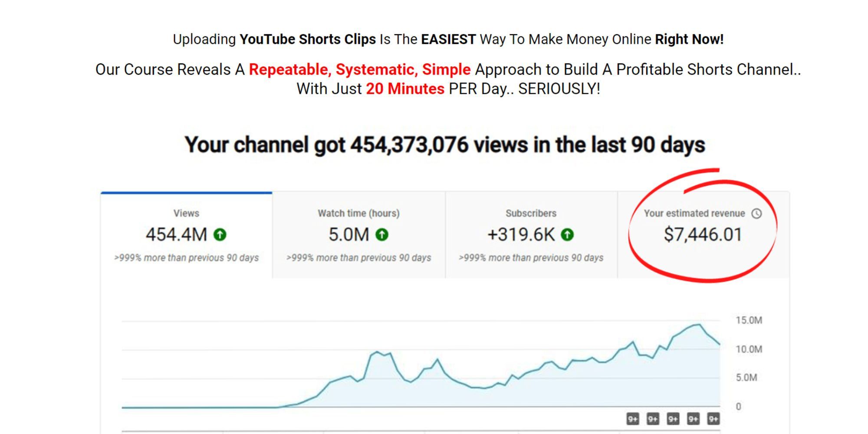
Task: Click the 454.4M views value
Action: [177, 235]
